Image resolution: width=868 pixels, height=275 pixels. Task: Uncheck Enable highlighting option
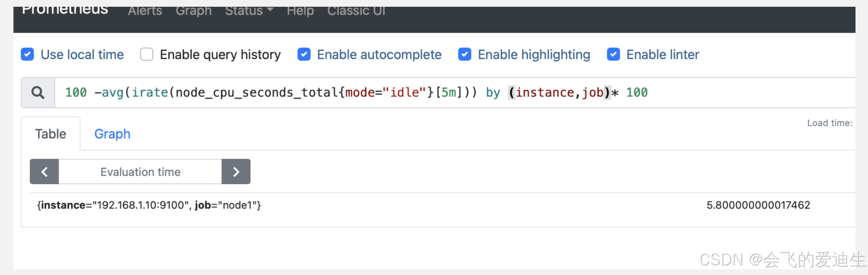coord(464,54)
